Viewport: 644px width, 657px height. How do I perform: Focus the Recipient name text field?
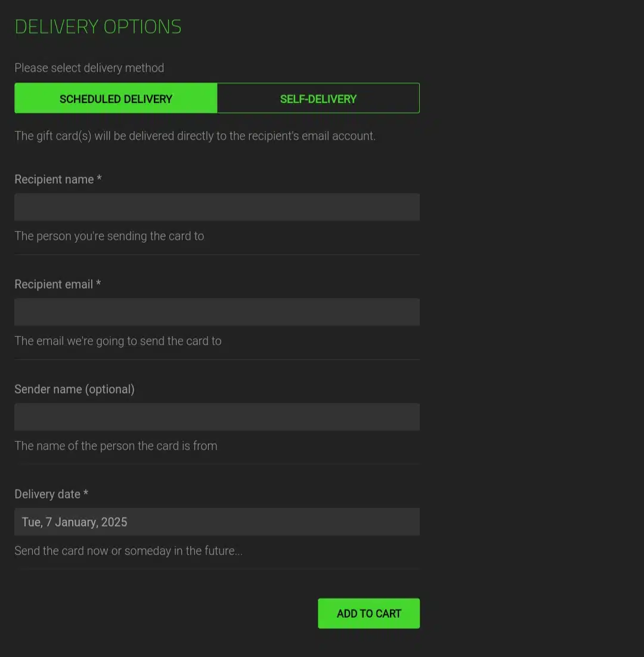[217, 207]
